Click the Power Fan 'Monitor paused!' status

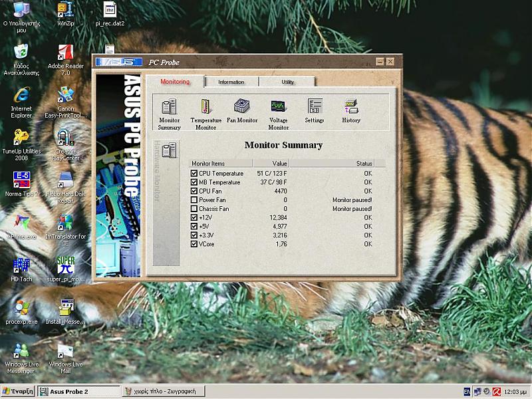(352, 200)
